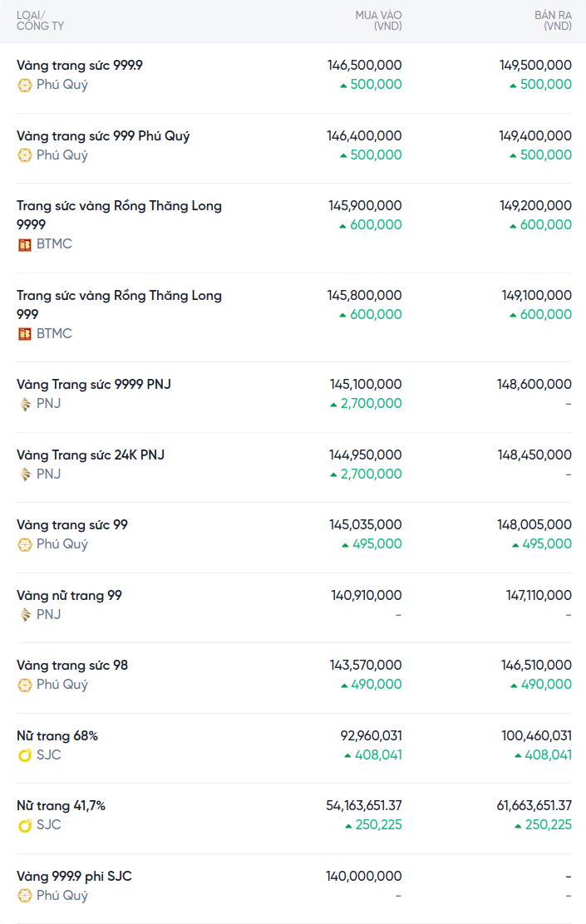
Task: Open the Nữ trang 68% row title
Action: coord(57,736)
